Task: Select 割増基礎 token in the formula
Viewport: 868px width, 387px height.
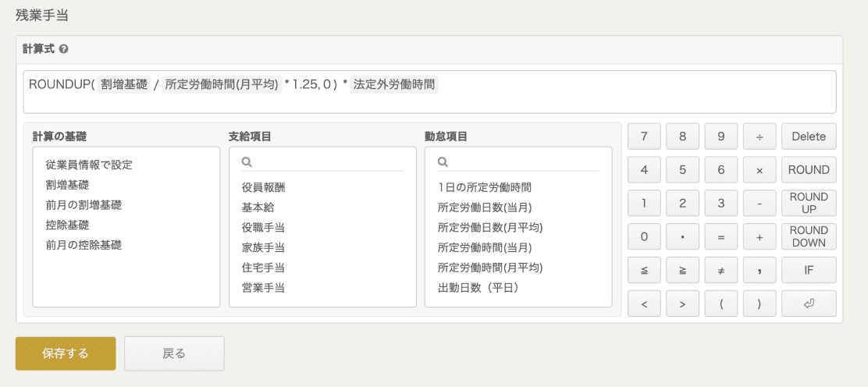Action: [125, 85]
